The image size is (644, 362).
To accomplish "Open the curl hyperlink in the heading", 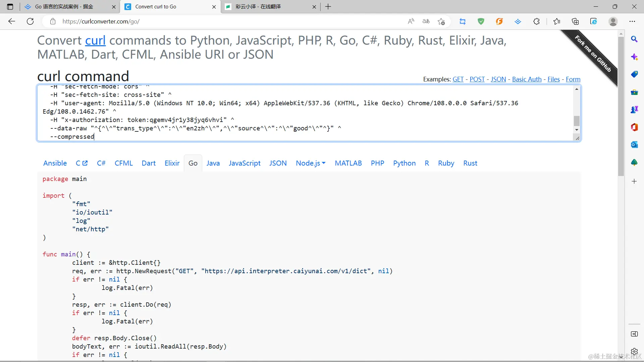I will click(x=95, y=41).
